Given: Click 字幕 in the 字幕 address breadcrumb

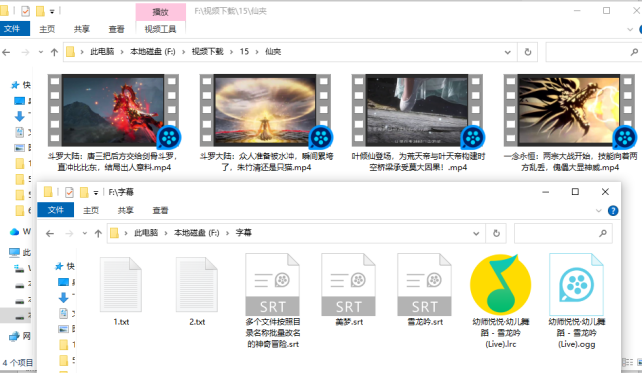Looking at the screenshot, I should tap(243, 233).
